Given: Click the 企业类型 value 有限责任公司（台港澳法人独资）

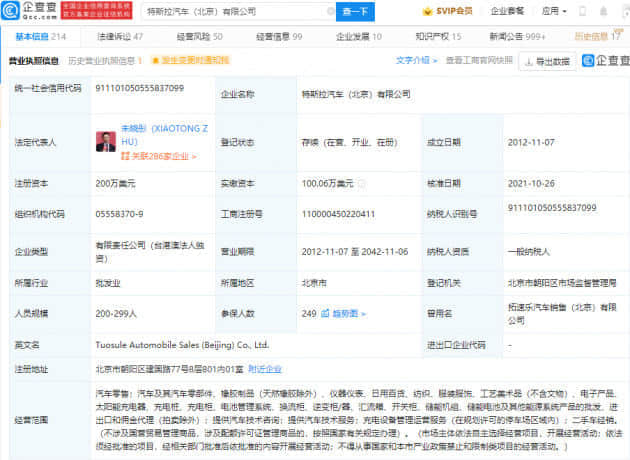Looking at the screenshot, I should [x=150, y=252].
